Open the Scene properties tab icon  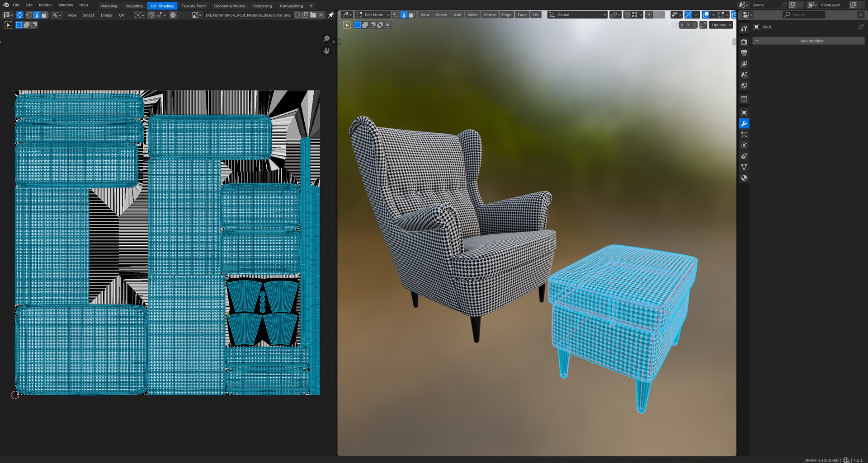click(744, 75)
